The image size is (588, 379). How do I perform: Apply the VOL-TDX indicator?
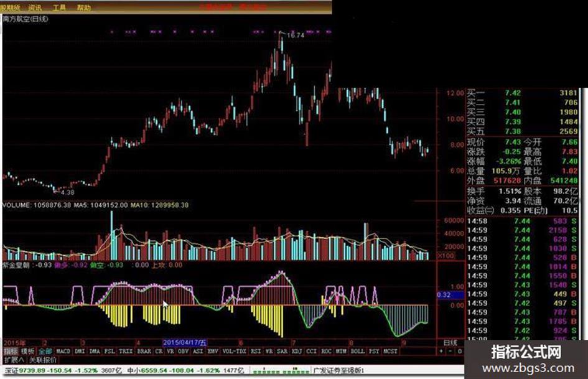[235, 351]
